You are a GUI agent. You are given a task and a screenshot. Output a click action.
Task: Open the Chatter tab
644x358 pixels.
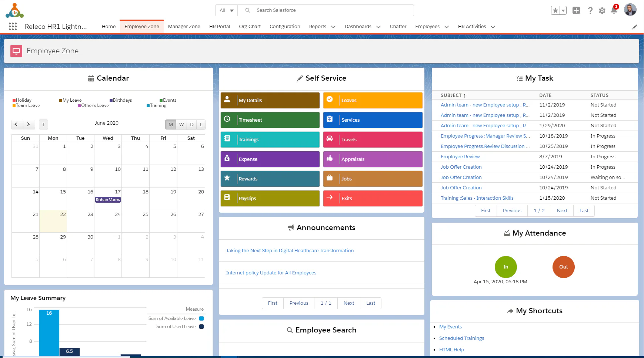click(x=398, y=27)
